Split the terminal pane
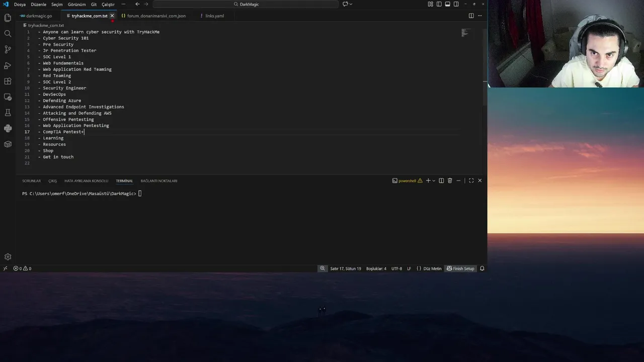644x362 pixels. [x=441, y=180]
